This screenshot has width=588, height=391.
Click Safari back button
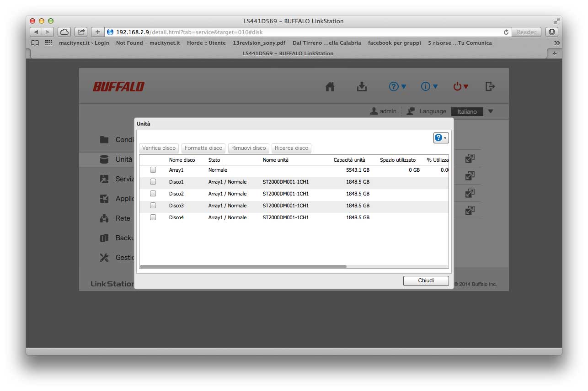[36, 32]
